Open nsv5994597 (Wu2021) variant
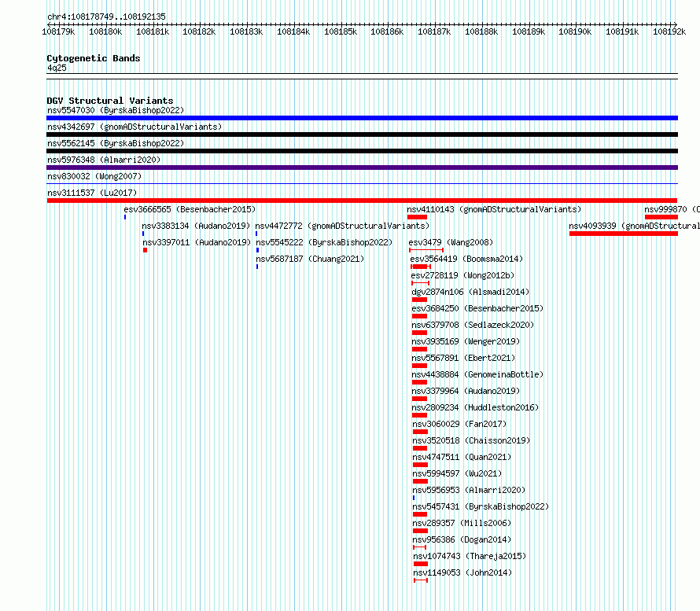This screenshot has height=611, width=700. (x=457, y=473)
